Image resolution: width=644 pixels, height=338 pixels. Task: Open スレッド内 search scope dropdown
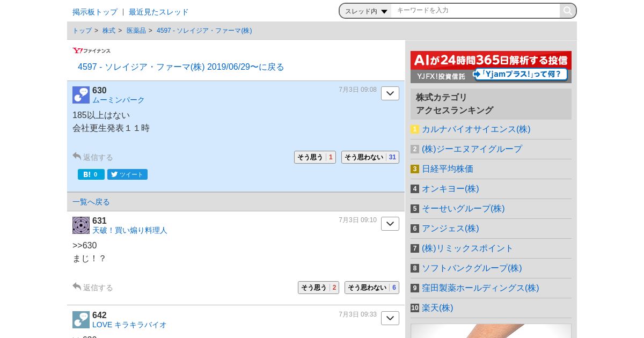pyautogui.click(x=366, y=11)
